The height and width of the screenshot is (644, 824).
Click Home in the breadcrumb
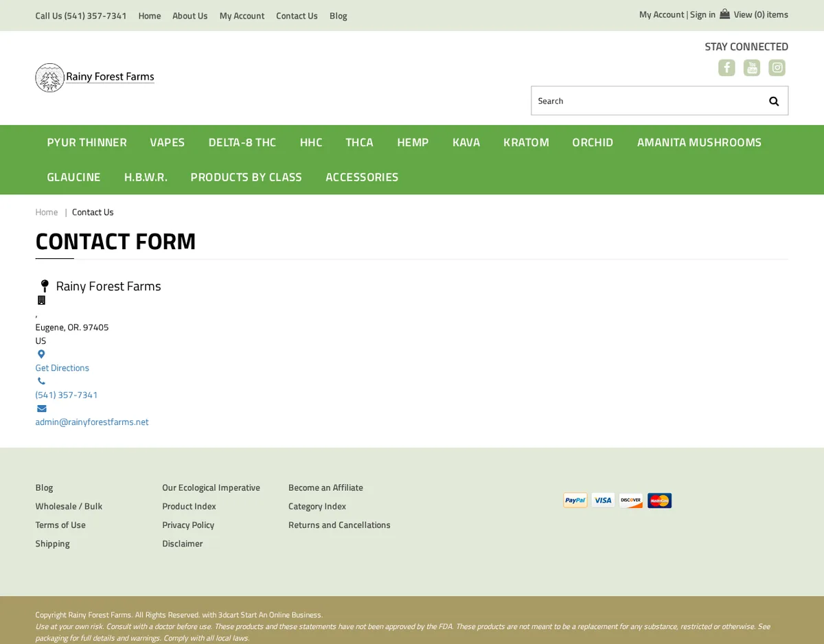(x=47, y=212)
